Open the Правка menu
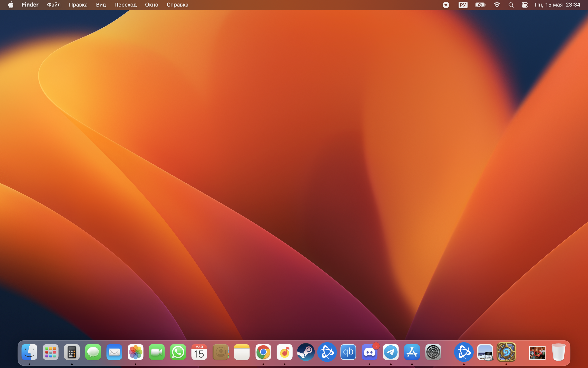Image resolution: width=588 pixels, height=368 pixels. coord(78,5)
